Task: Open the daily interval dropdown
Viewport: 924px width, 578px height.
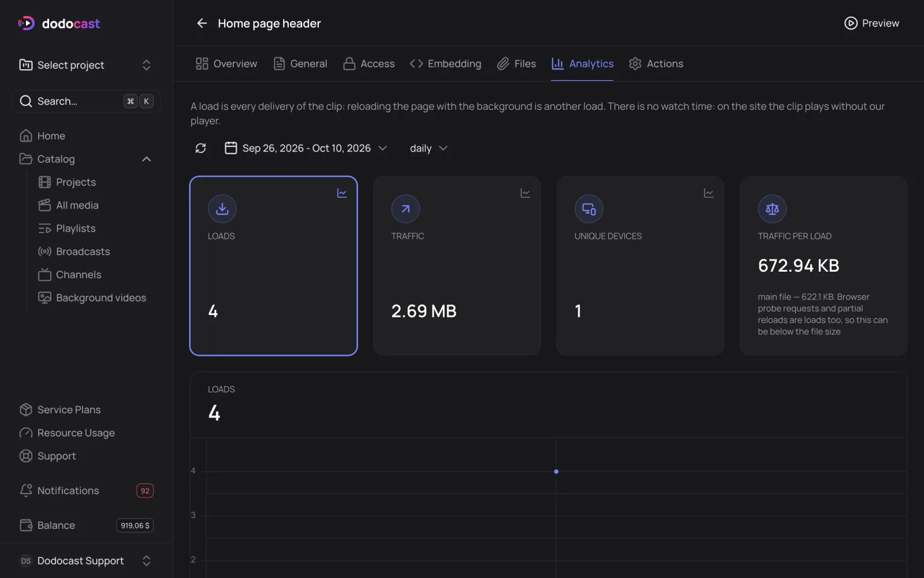Action: pyautogui.click(x=429, y=149)
